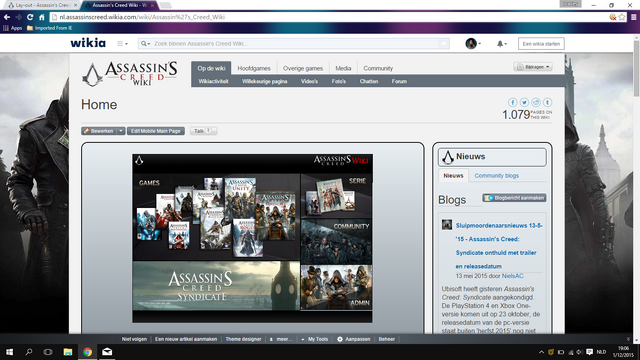This screenshot has height=360, width=640.
Task: Expand the meer... toolbar menu
Action: (x=281, y=339)
